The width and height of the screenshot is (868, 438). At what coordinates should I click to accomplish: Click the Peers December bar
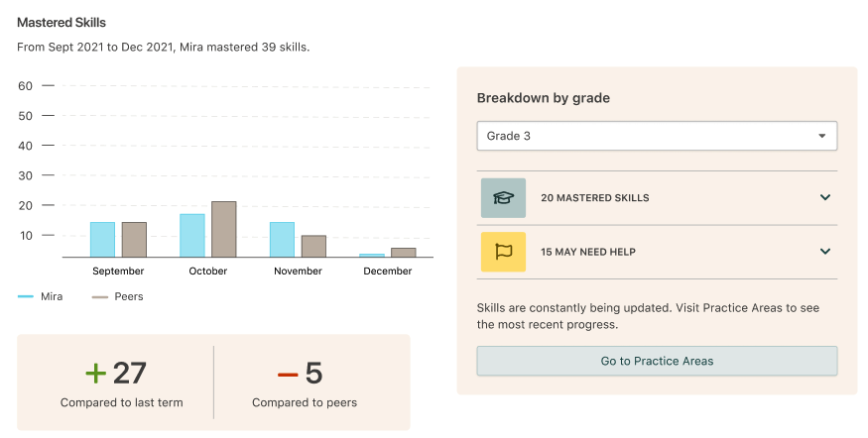click(x=403, y=253)
